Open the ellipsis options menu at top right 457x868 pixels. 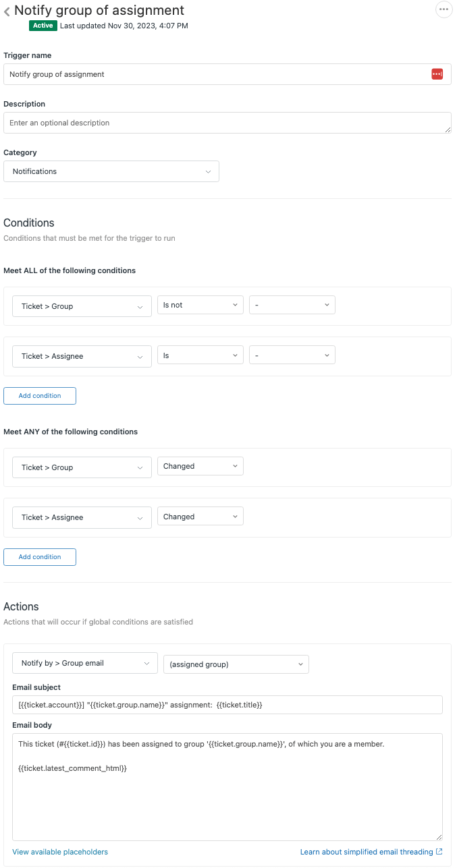(x=443, y=9)
